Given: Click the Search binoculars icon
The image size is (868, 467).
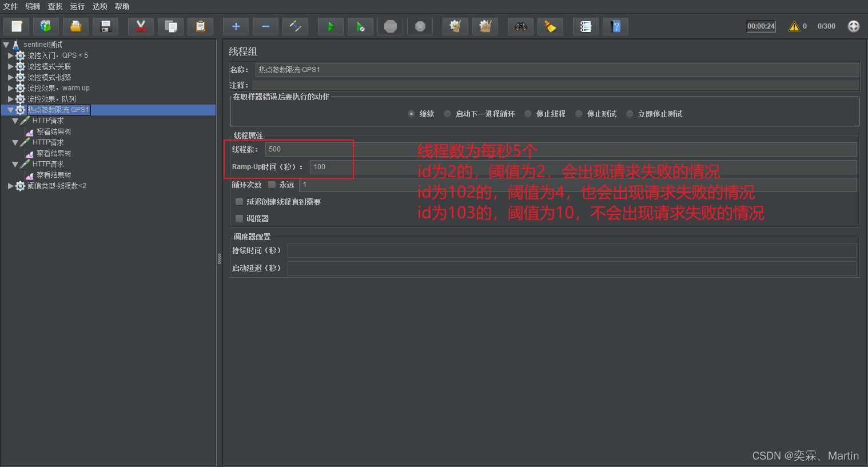Looking at the screenshot, I should [520, 26].
